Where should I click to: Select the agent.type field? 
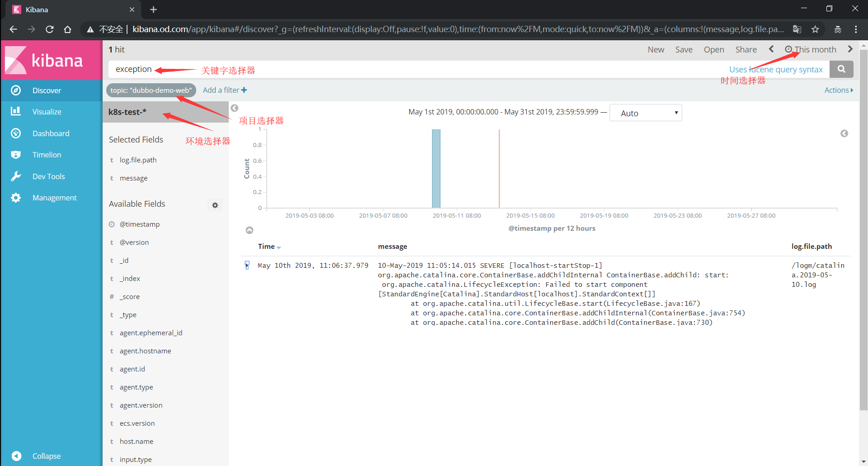136,387
